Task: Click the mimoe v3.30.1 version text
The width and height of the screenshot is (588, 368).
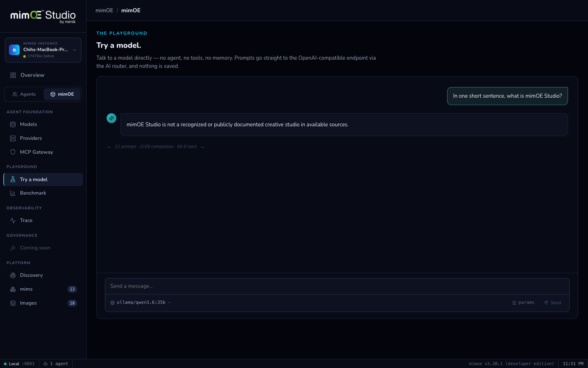Action: click(511, 364)
